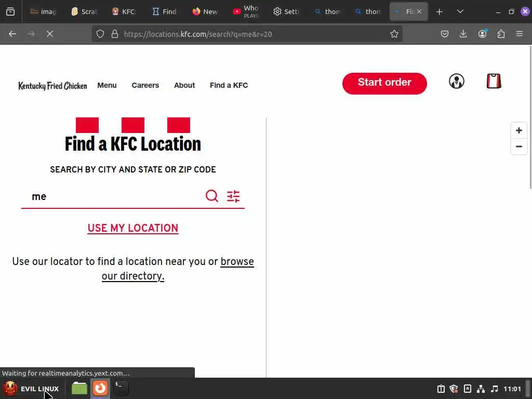Switch to the imag tab

43,12
